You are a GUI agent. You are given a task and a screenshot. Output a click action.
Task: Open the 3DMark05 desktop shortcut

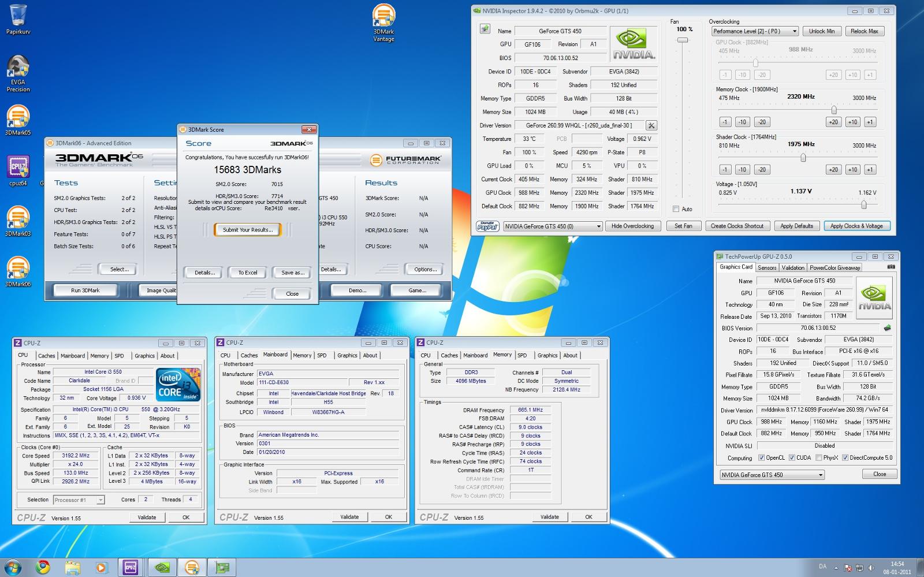pyautogui.click(x=18, y=120)
